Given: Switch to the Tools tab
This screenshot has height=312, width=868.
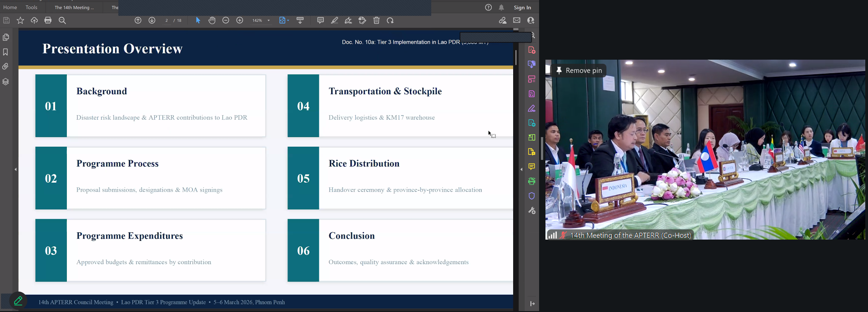Looking at the screenshot, I should (31, 7).
